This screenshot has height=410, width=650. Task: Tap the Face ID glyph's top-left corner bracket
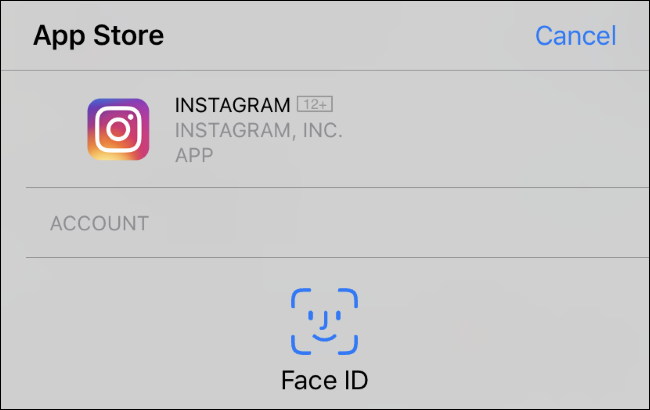point(299,296)
